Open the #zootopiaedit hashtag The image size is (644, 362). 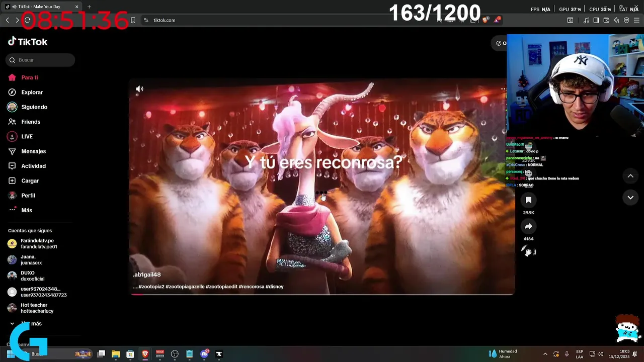(x=221, y=287)
